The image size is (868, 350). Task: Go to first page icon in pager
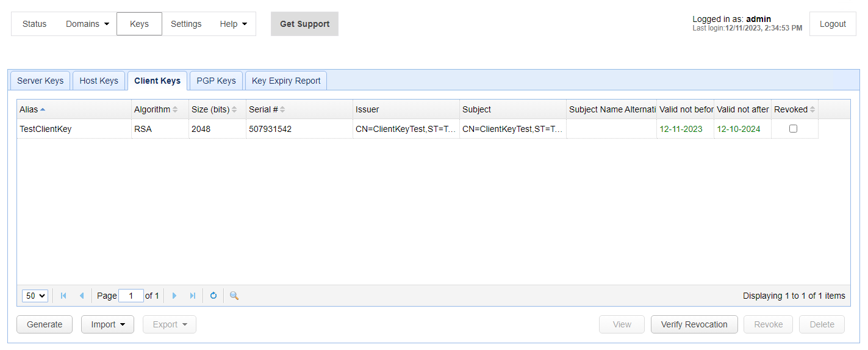pos(63,296)
